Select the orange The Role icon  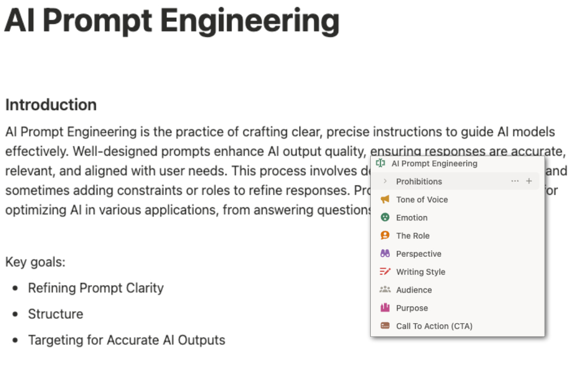pos(385,236)
